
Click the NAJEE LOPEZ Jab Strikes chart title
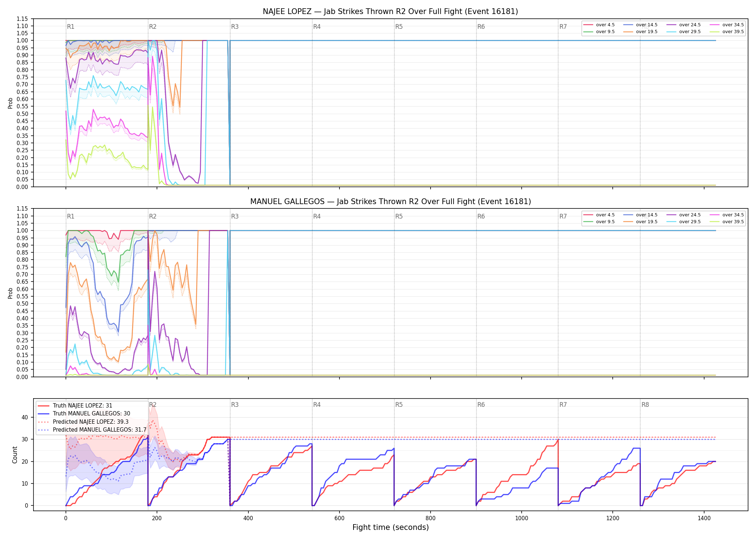390,12
